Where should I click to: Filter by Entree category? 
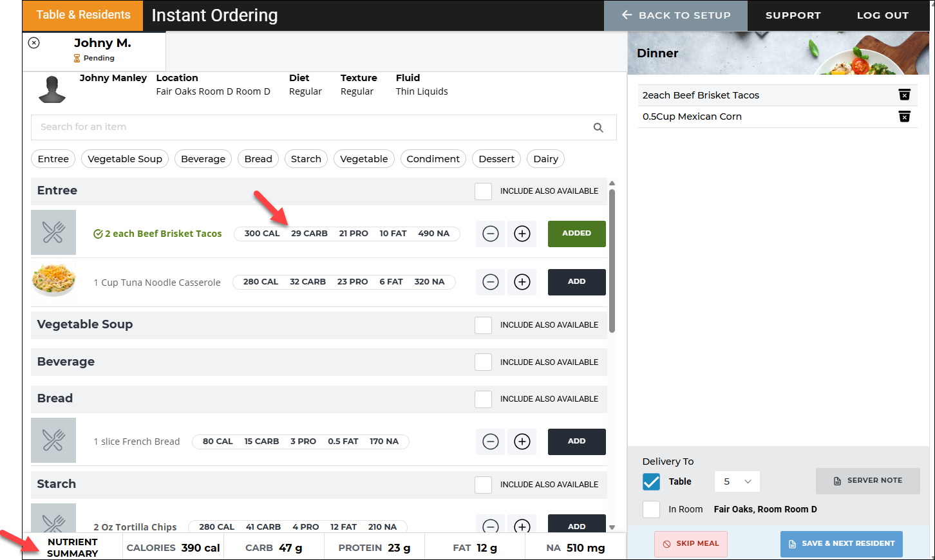(x=53, y=159)
